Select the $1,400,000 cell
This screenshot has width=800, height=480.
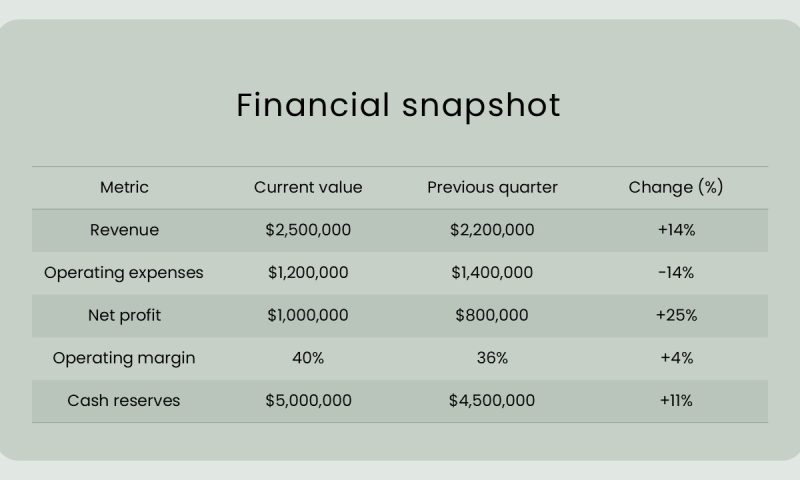click(492, 273)
